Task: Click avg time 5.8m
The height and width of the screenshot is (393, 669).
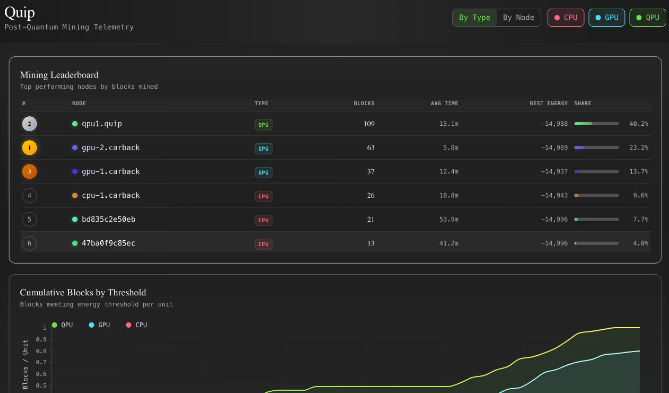Action: [451, 148]
